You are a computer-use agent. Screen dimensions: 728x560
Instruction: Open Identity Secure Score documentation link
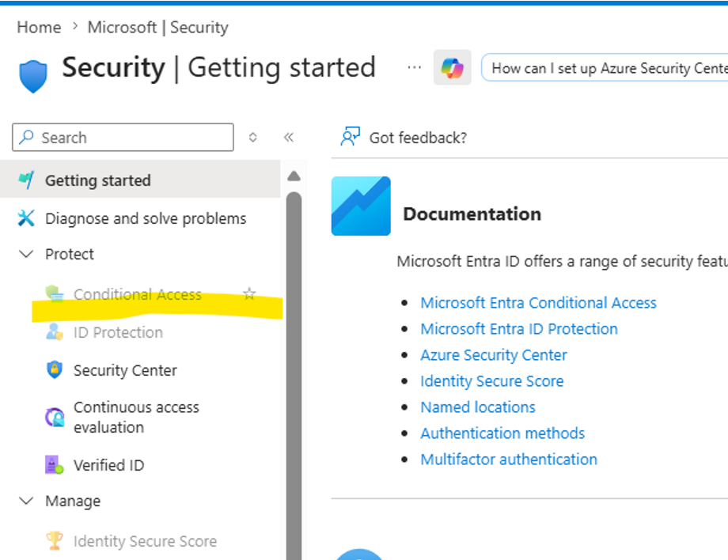pyautogui.click(x=492, y=381)
